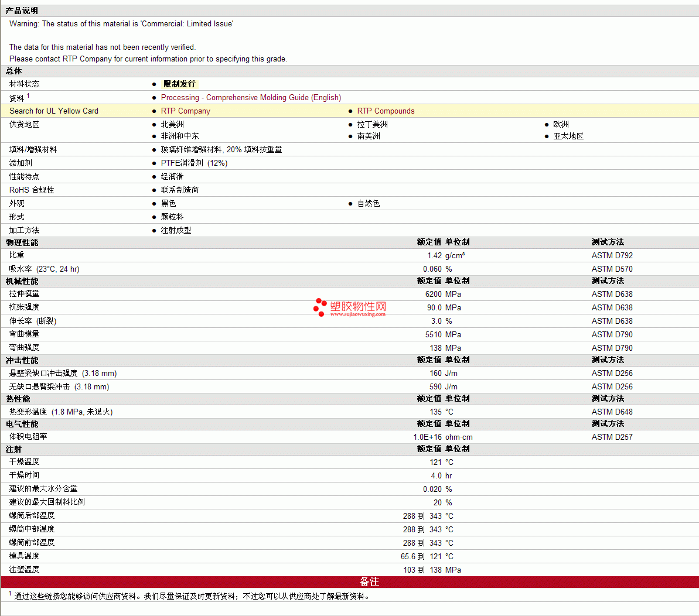
Task: Select the 注射 section header
Action: 14,449
